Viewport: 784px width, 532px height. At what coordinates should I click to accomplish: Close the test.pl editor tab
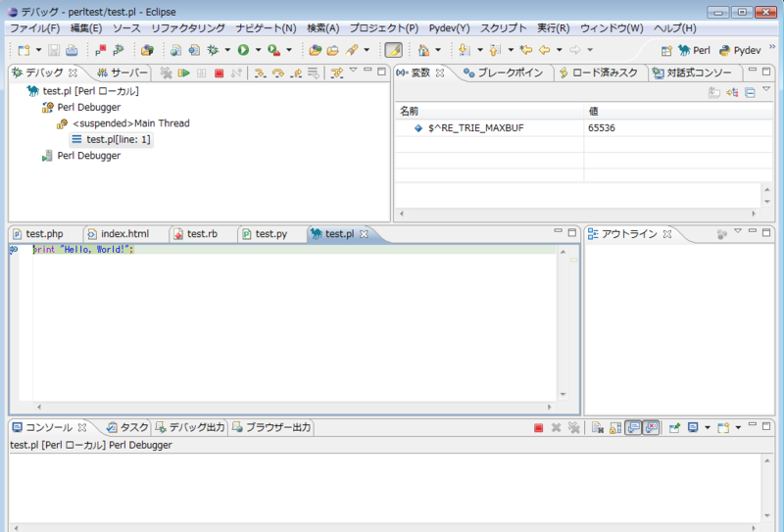(364, 234)
